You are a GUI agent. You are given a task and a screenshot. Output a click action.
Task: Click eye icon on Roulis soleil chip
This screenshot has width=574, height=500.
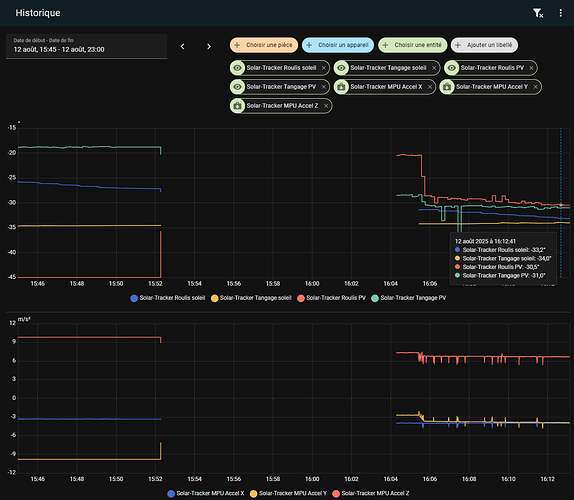pos(237,68)
